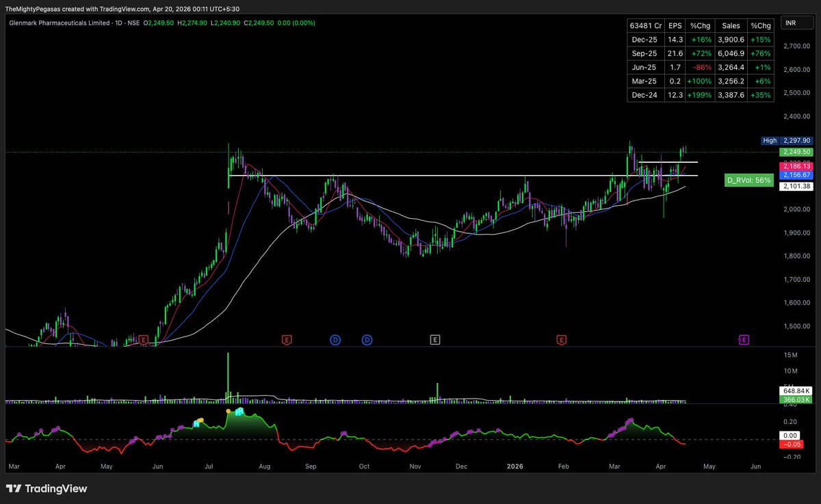The image size is (821, 504).
Task: Click the Jul label on time axis
Action: coord(209,466)
